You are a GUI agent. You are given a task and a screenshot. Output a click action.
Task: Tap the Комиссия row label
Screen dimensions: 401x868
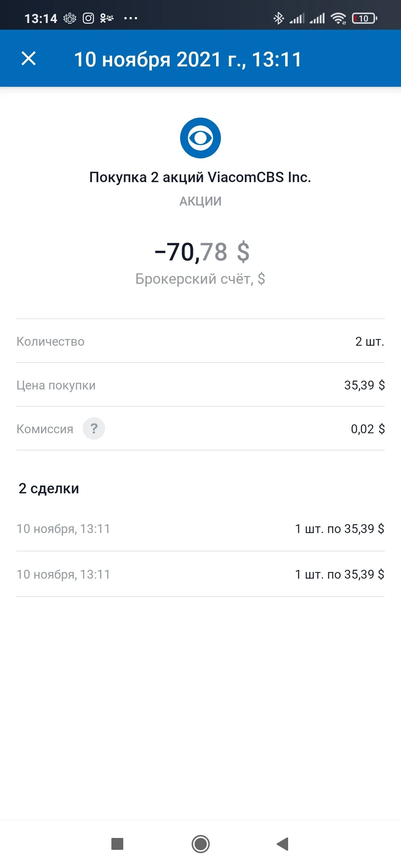45,429
